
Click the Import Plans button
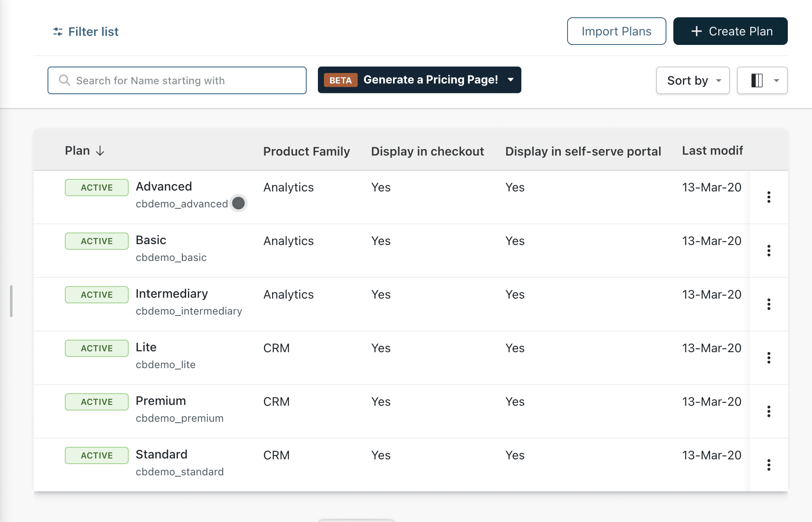tap(616, 31)
